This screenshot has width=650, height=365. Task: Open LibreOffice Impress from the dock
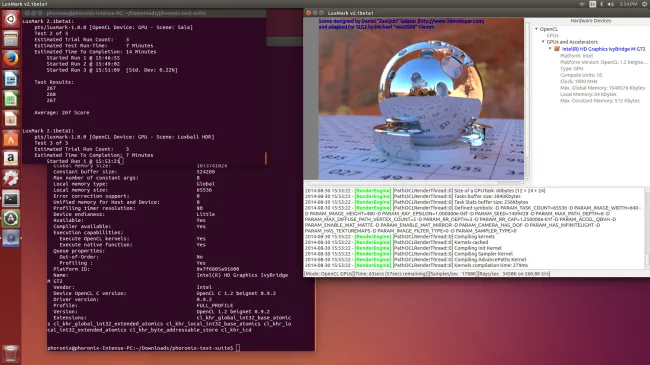coord(11,119)
